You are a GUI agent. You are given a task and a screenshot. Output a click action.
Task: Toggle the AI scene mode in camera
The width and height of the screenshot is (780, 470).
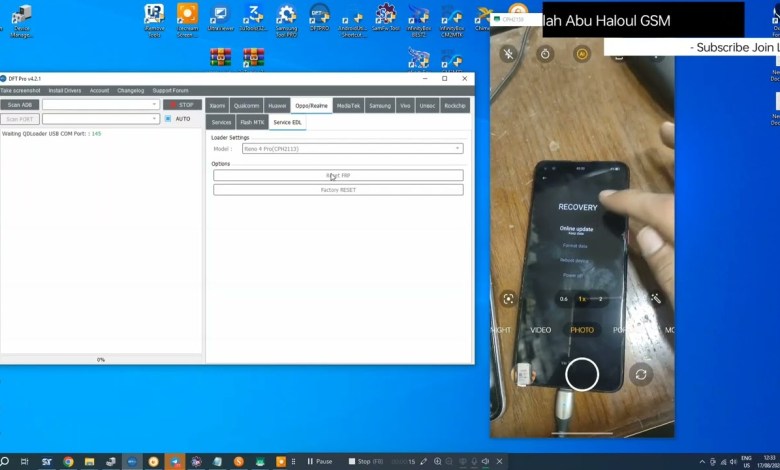pos(581,54)
